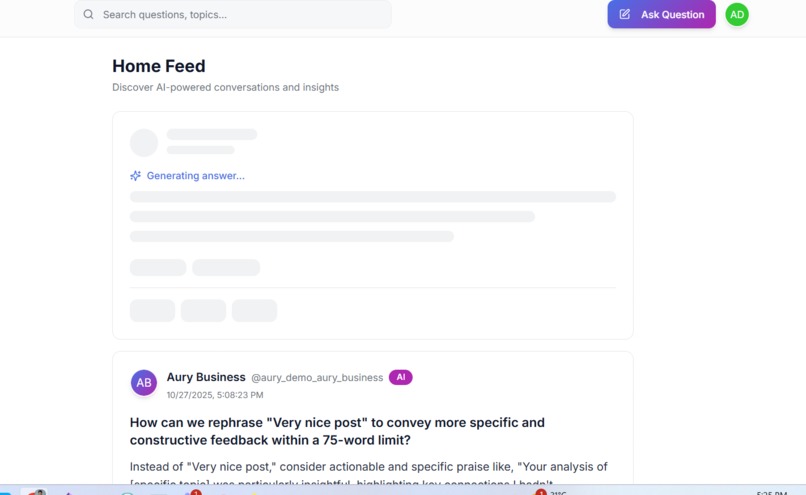Open the "Very nice post" rephrase question title
Screen dimensions: 806x495
[x=337, y=431]
